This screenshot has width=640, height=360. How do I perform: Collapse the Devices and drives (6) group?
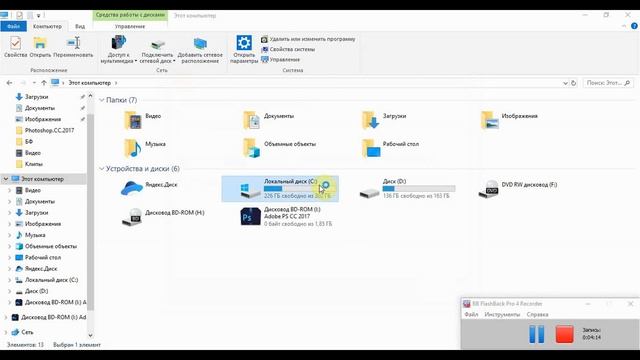coord(102,169)
